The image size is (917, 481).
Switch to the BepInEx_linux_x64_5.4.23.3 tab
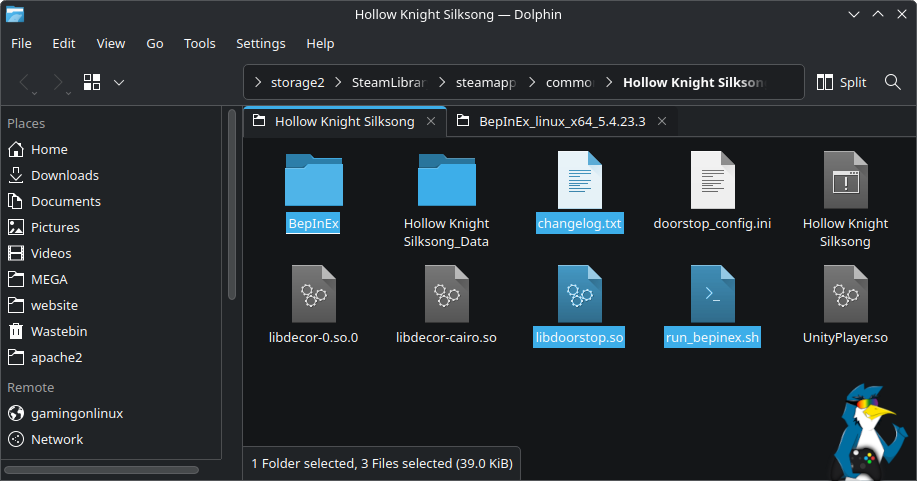(x=561, y=122)
